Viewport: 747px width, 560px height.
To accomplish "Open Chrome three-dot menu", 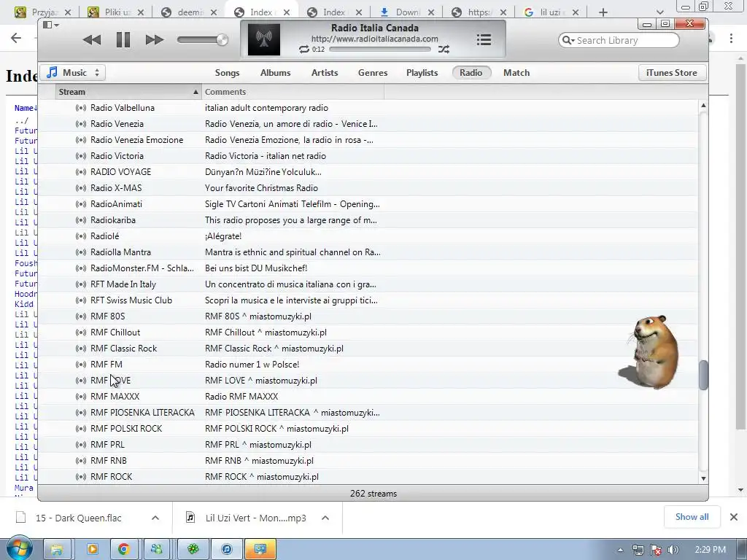I will pyautogui.click(x=731, y=39).
